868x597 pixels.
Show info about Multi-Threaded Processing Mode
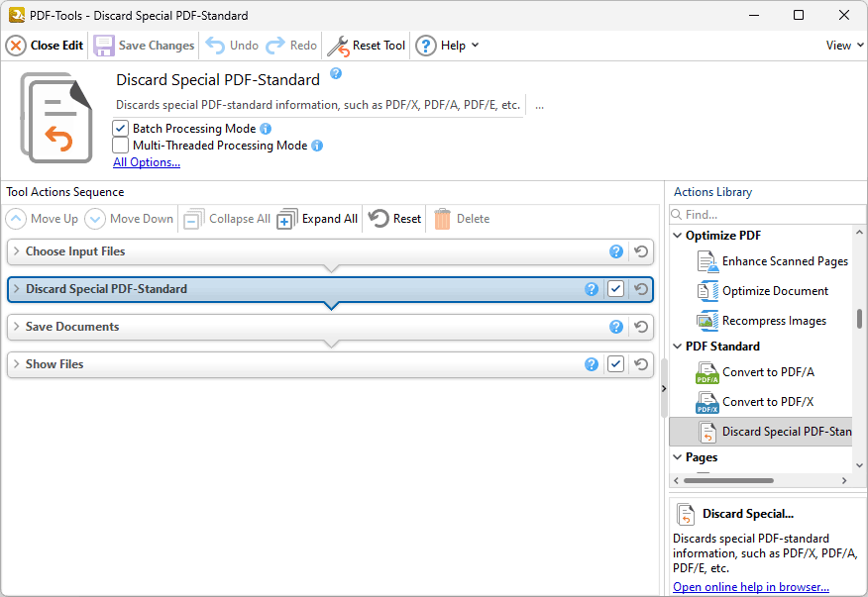(317, 146)
